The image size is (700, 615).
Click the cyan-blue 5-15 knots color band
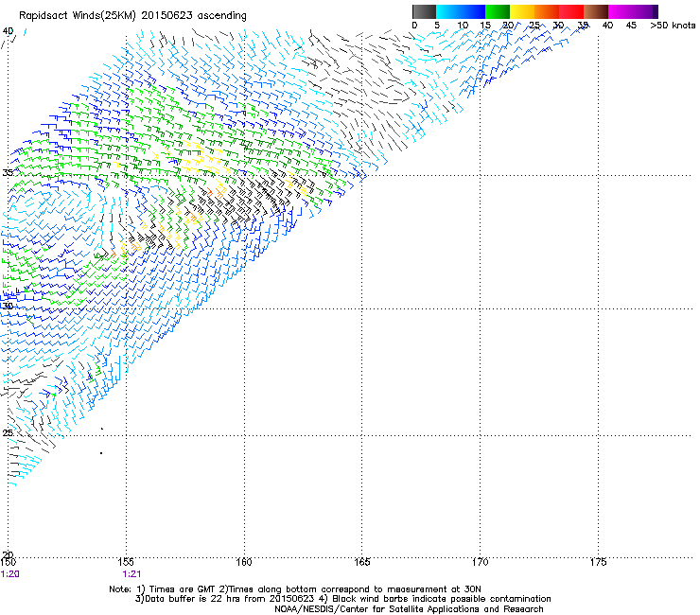[x=461, y=11]
